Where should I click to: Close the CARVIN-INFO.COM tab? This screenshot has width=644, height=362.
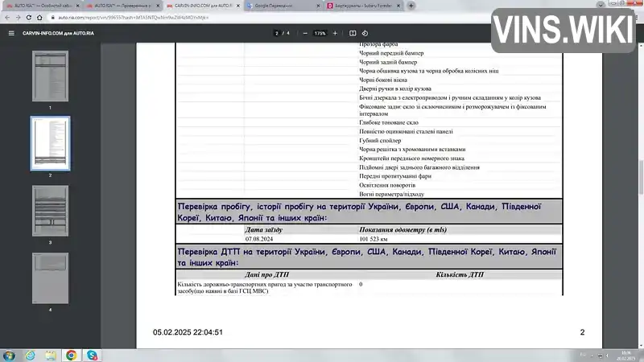point(237,6)
